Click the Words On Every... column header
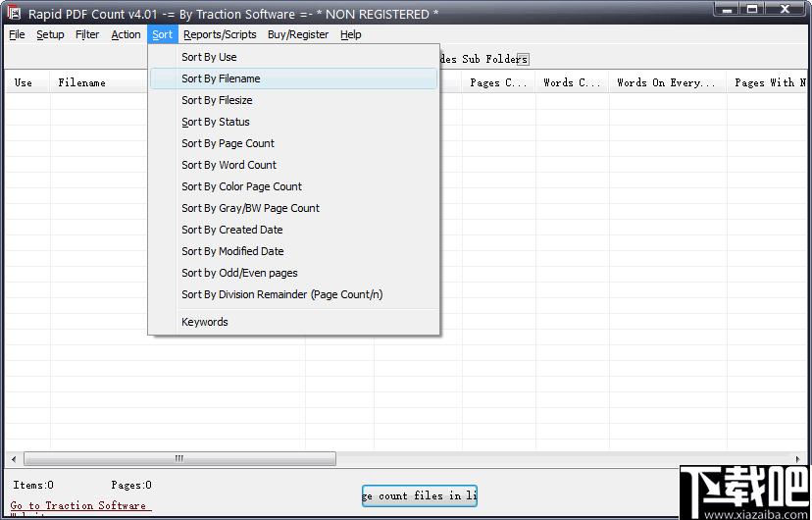This screenshot has width=812, height=520. tap(668, 82)
